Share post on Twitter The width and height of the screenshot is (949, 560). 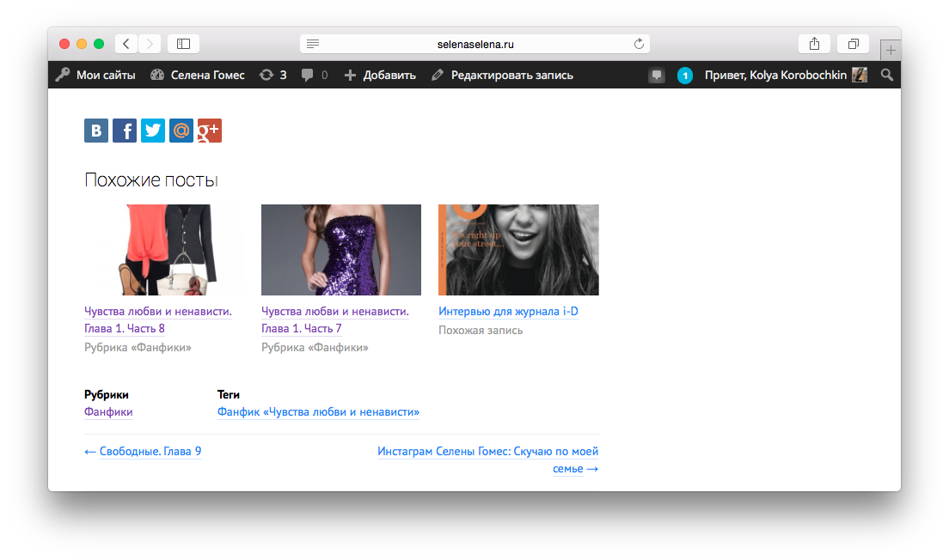153,131
